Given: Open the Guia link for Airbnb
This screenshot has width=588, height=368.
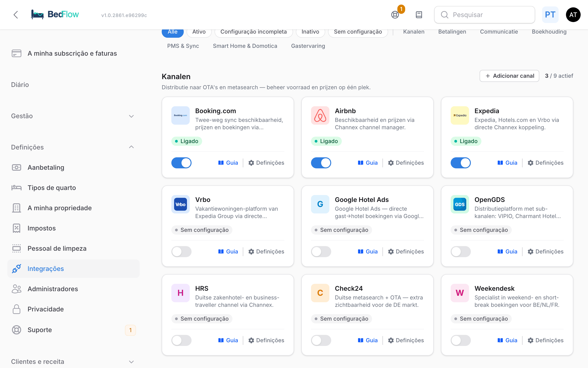Looking at the screenshot, I should click(368, 163).
